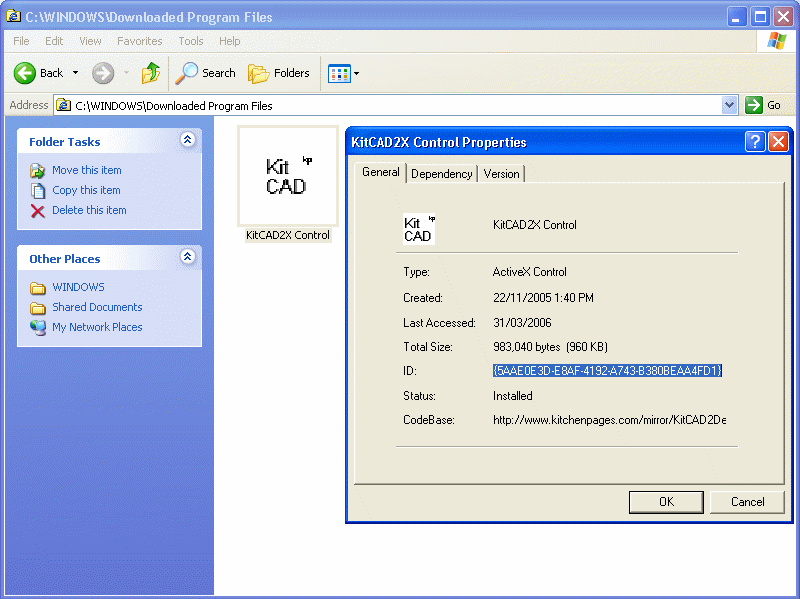Collapse the Folder Tasks panel

click(x=188, y=139)
